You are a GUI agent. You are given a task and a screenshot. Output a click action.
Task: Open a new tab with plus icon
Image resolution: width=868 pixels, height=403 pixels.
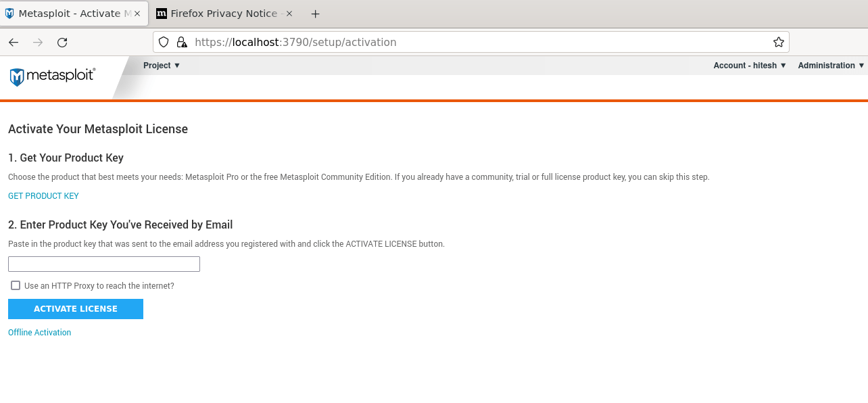315,14
